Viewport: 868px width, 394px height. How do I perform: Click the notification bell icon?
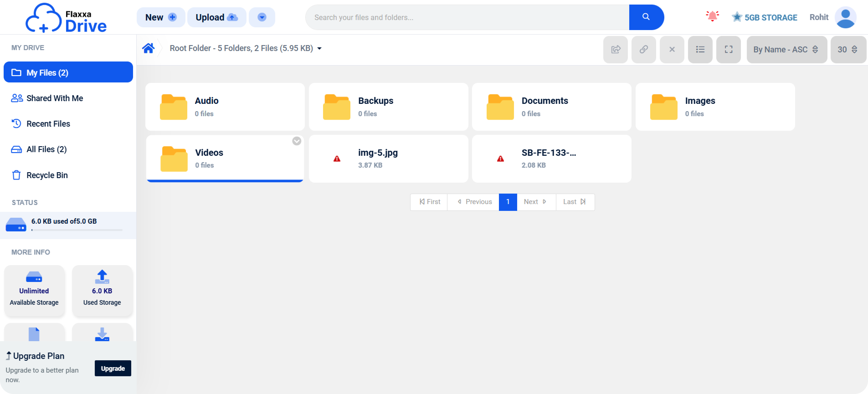[712, 16]
